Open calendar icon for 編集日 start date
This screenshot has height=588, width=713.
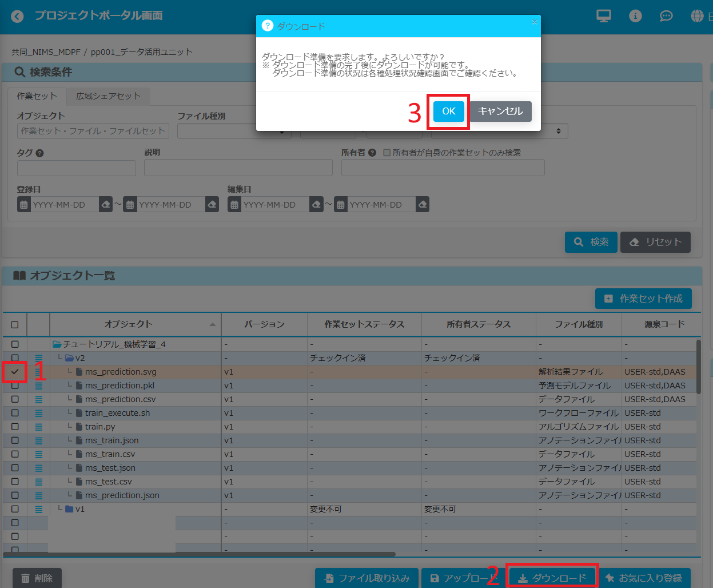[234, 205]
